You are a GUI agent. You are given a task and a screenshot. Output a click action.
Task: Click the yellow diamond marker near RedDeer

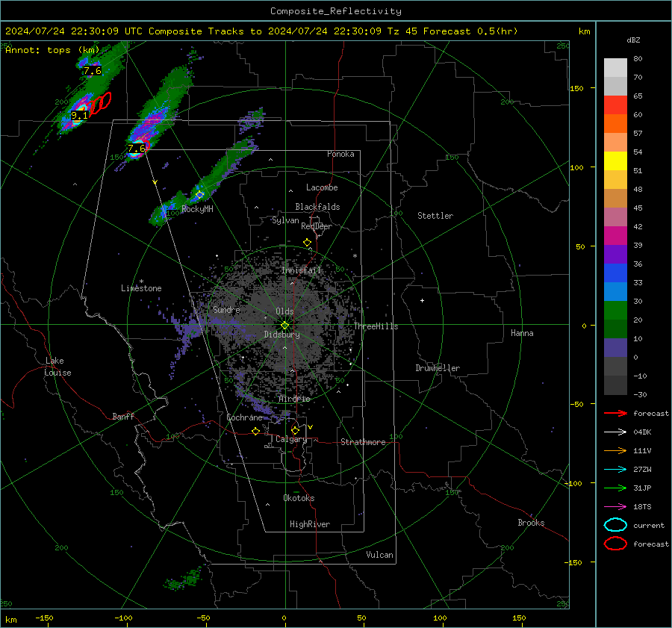[308, 243]
